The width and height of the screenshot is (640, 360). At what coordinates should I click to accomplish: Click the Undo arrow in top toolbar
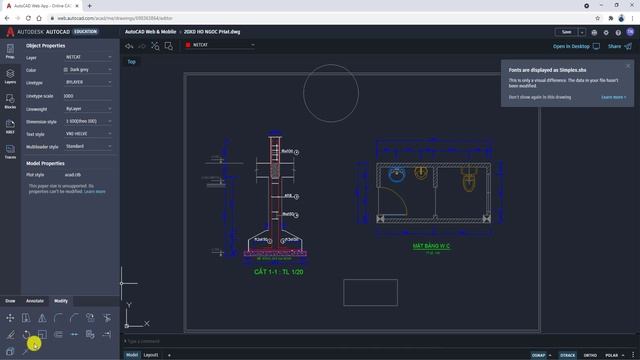point(129,46)
